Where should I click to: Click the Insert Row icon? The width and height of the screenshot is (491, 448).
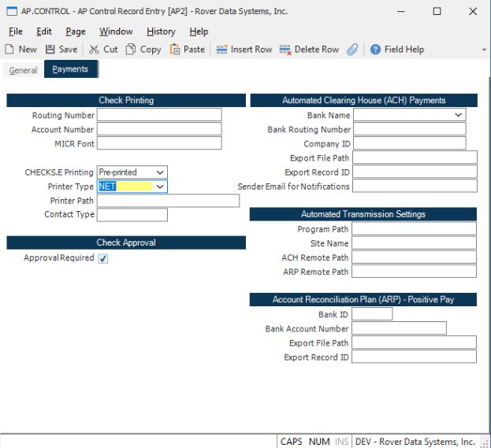pyautogui.click(x=221, y=49)
